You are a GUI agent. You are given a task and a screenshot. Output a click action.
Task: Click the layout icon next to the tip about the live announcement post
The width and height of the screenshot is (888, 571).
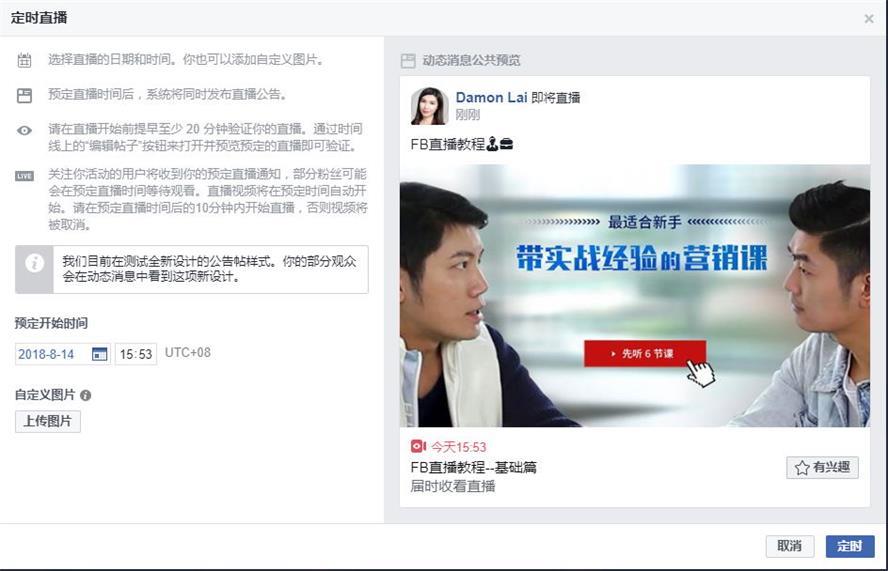(x=24, y=95)
